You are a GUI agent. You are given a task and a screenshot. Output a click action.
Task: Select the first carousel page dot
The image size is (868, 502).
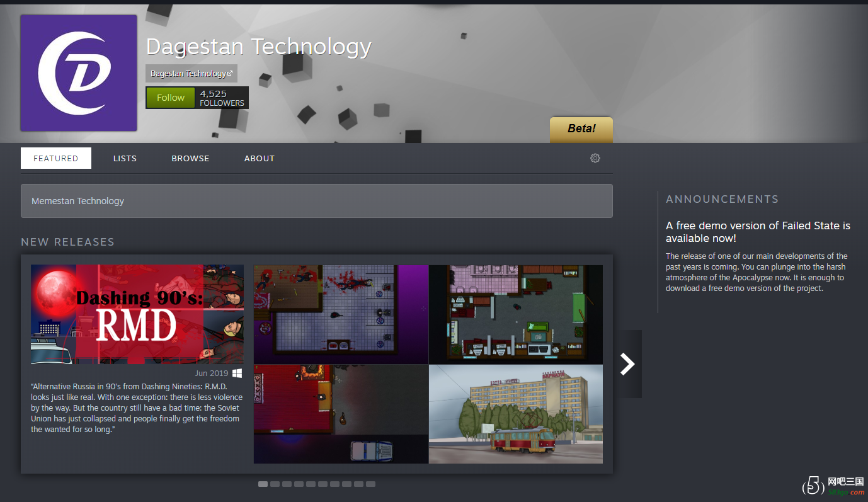[x=263, y=484]
